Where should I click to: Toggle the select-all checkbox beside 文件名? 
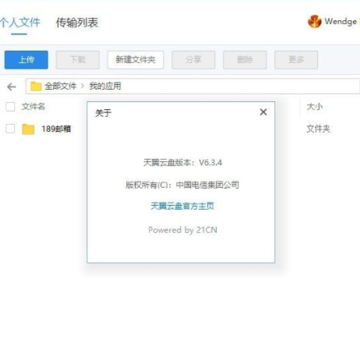(x=11, y=107)
